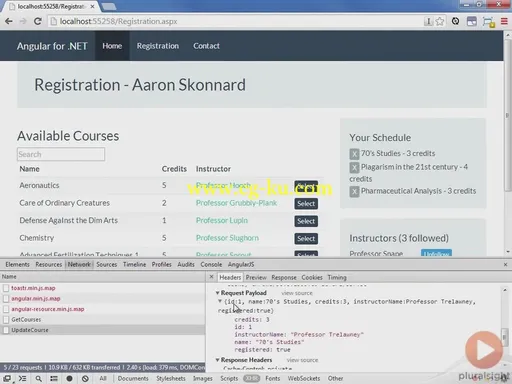
Task: Click the circular arrows extension icon
Action: coord(455,21)
